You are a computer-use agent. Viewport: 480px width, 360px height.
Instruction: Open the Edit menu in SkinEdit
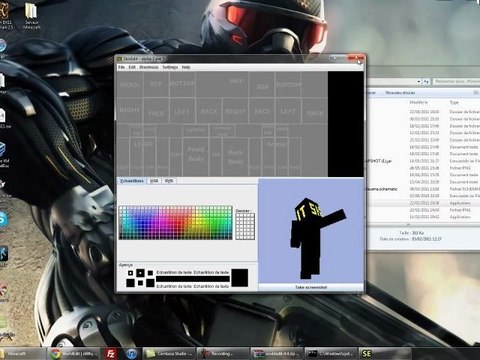(x=132, y=67)
